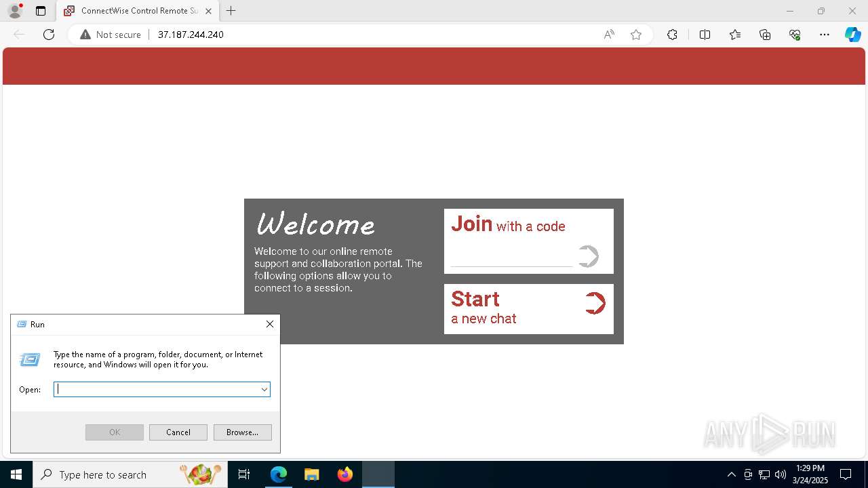Image resolution: width=868 pixels, height=488 pixels.
Task: Open Browser essentials heart icon
Action: click(x=795, y=35)
